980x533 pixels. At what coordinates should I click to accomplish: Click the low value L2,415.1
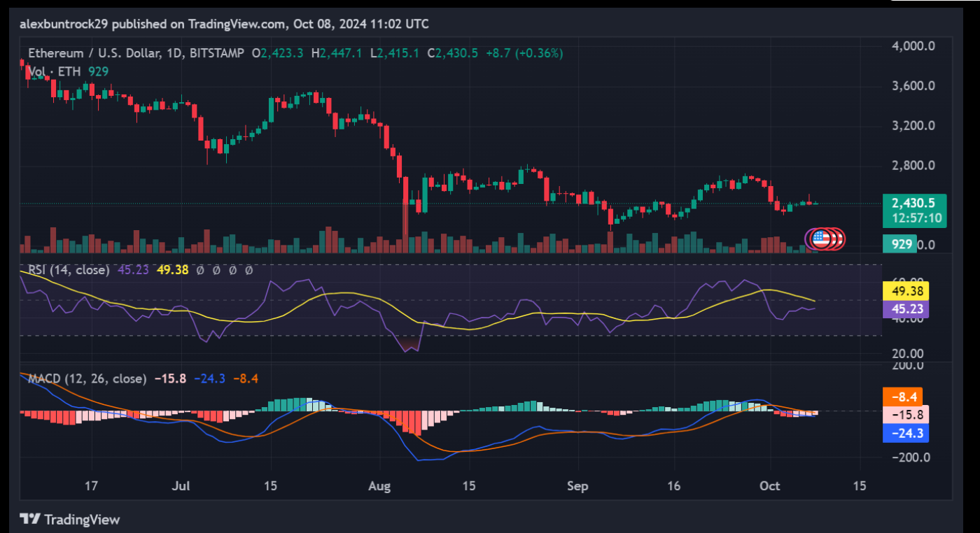point(395,53)
